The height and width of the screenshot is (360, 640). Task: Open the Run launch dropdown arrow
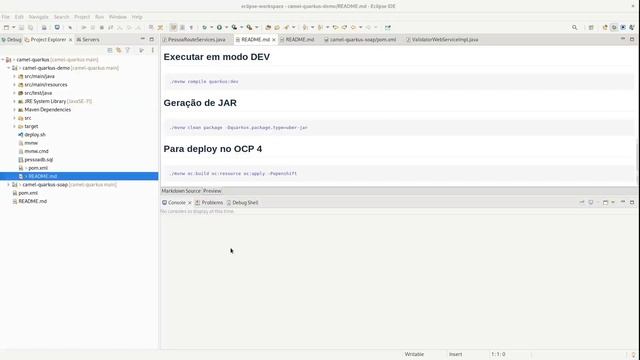click(227, 27)
